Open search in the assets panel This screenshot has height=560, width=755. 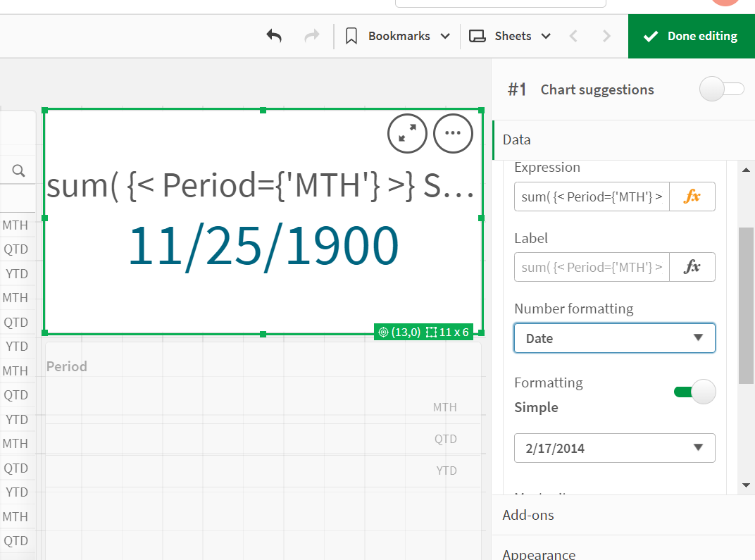(18, 170)
